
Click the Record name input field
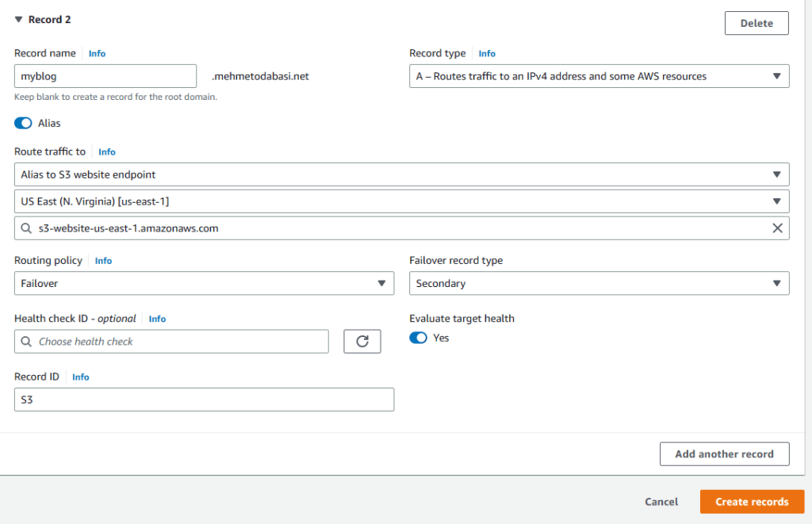[x=105, y=76]
